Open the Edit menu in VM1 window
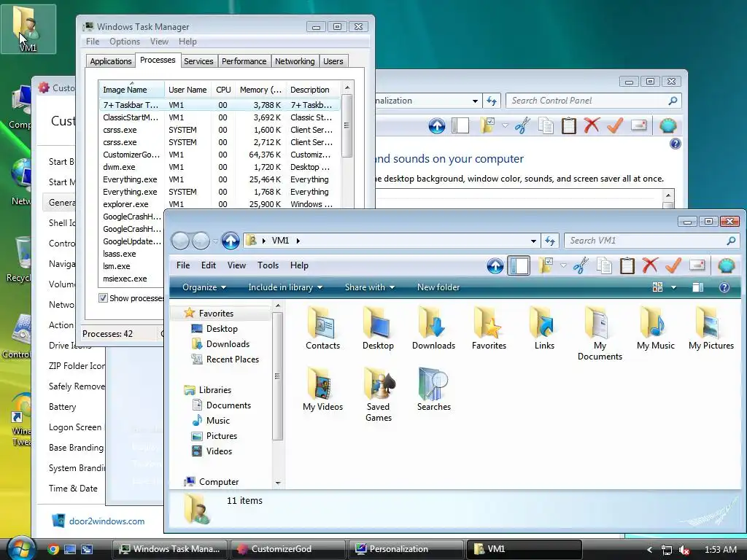This screenshot has width=747, height=560. click(208, 265)
